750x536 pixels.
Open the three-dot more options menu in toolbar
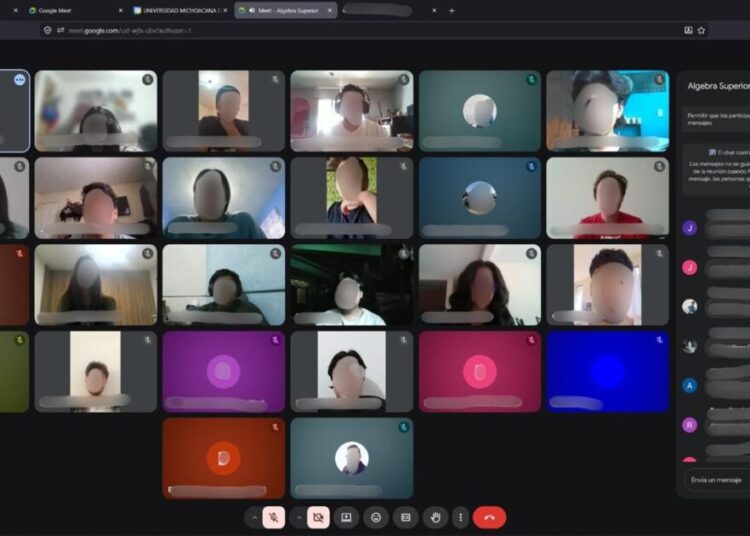click(460, 517)
